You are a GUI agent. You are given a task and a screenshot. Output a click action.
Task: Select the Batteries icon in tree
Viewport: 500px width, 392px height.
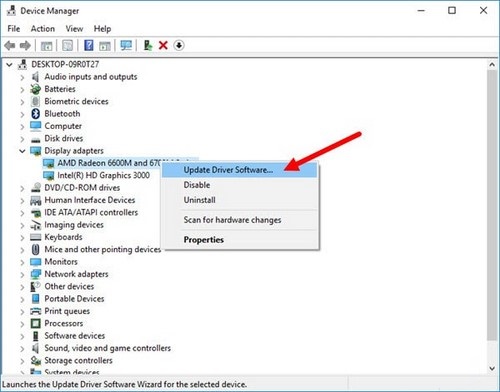(35, 89)
